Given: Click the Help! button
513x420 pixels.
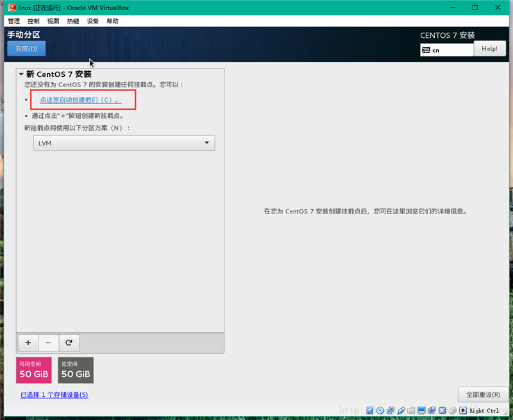Looking at the screenshot, I should [x=489, y=49].
